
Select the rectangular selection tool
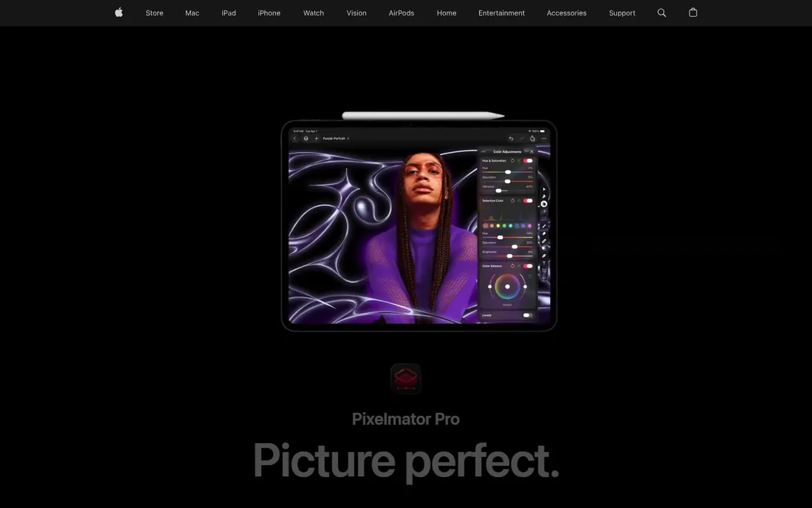tap(544, 219)
